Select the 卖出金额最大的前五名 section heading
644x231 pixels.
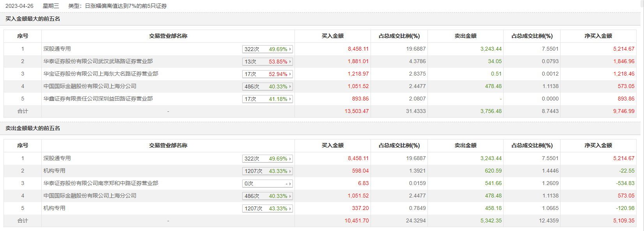click(x=33, y=128)
